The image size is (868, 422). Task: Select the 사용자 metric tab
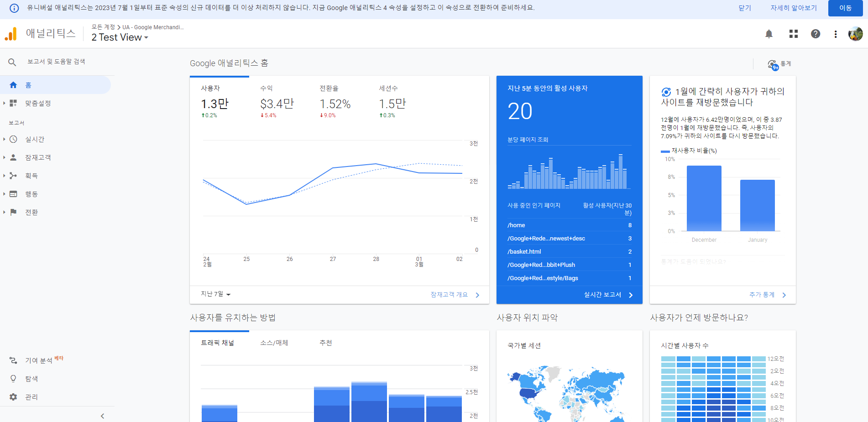click(220, 103)
